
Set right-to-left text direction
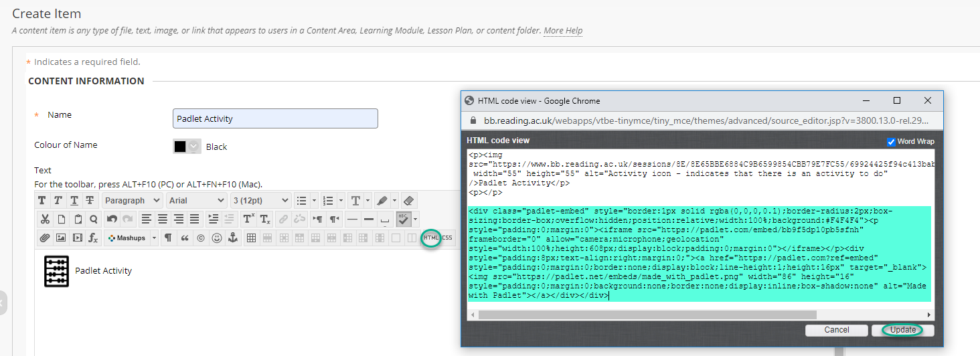pyautogui.click(x=333, y=219)
